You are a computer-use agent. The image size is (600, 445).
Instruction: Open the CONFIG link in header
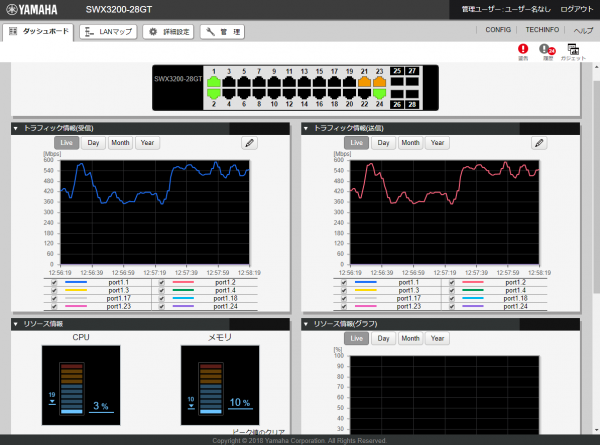[x=497, y=32]
